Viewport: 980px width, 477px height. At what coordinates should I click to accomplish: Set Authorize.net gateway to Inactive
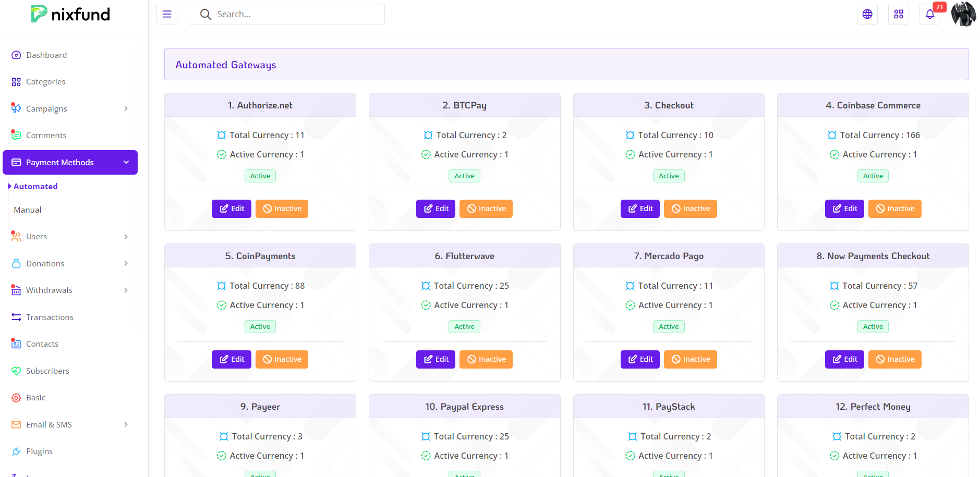[282, 209]
